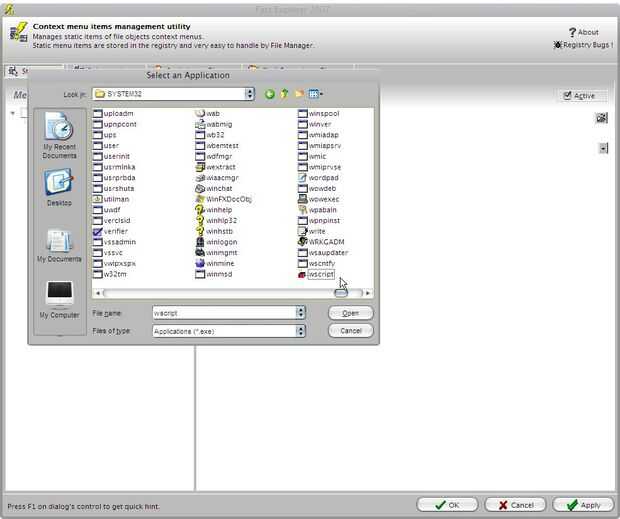Go to Desktop place
Image resolution: width=620 pixels, height=519 pixels.
pos(59,187)
